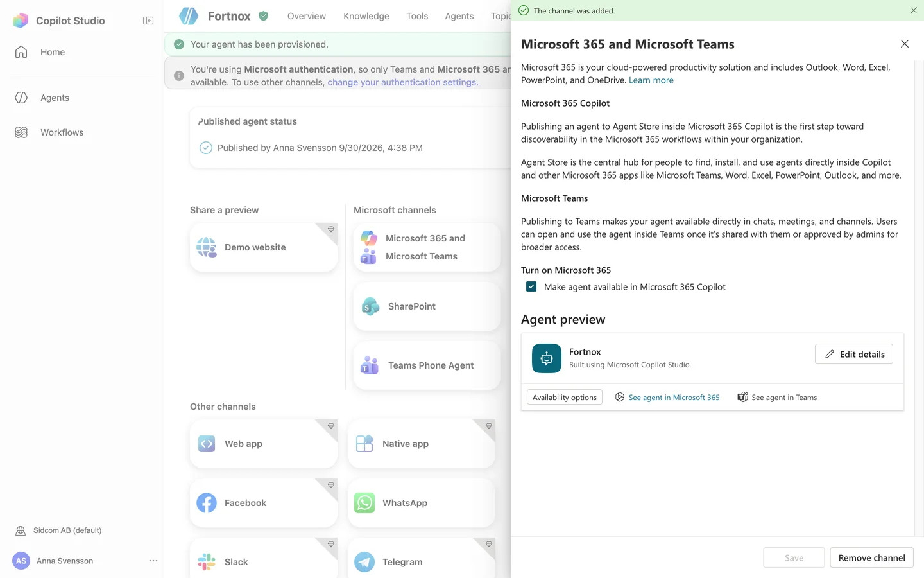Open the Learn more link
Viewport: 924px width, 578px height.
click(651, 80)
